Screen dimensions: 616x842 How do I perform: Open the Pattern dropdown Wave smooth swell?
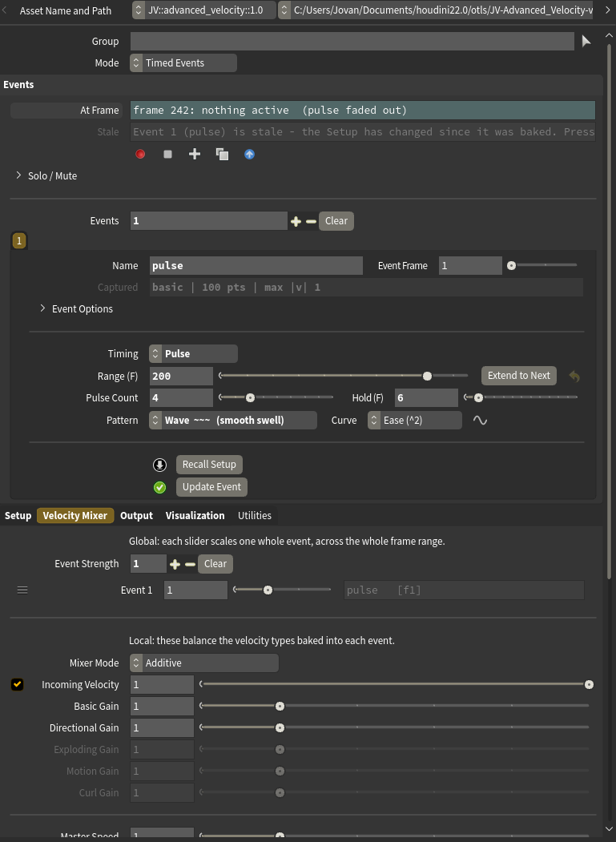click(x=233, y=421)
